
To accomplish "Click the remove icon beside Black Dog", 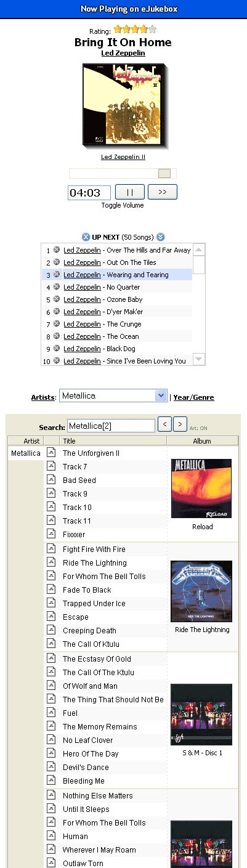I will (57, 349).
